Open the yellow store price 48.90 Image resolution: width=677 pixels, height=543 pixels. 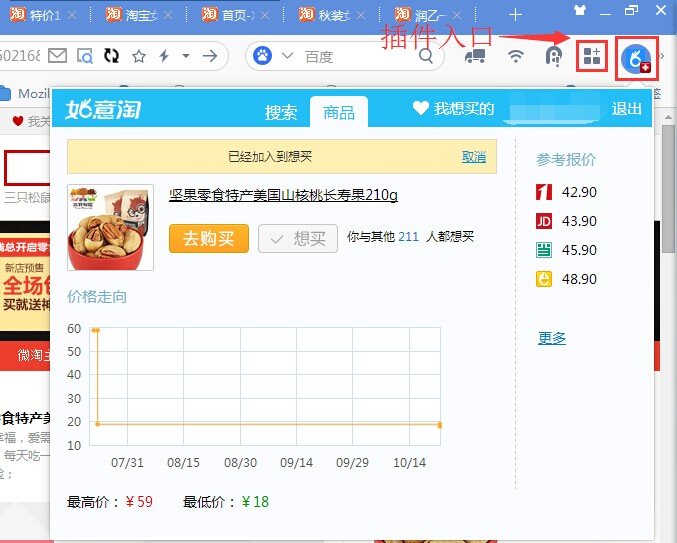566,279
